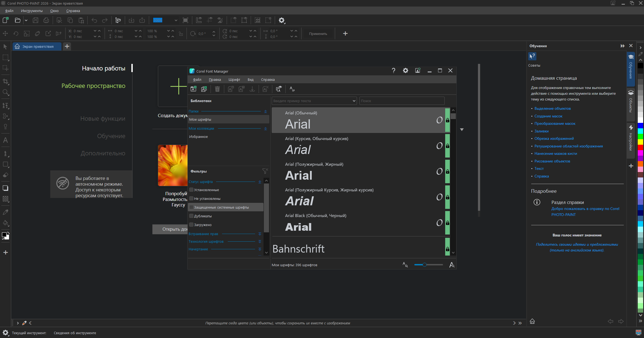Open the "Рисование объектов" help link
The image size is (644, 338).
click(x=552, y=161)
